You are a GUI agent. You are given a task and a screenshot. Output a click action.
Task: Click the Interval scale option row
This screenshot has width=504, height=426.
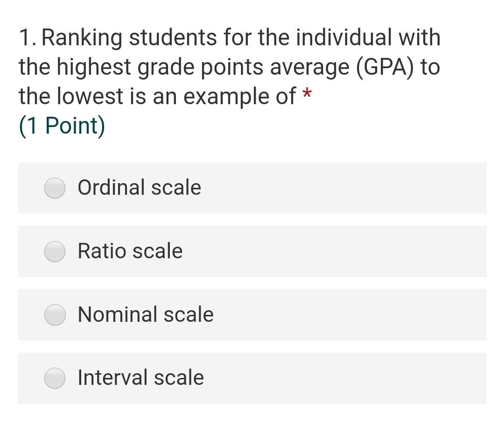click(x=252, y=378)
